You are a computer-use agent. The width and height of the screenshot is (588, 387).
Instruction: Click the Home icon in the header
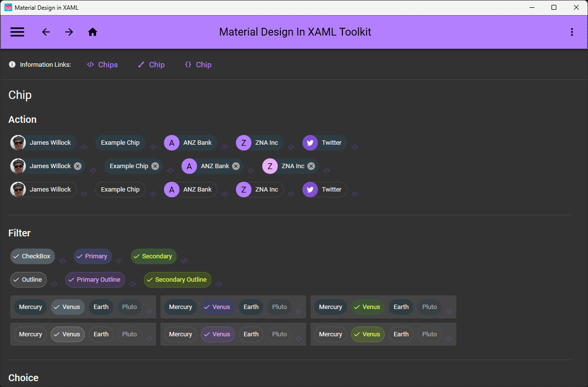click(x=93, y=32)
